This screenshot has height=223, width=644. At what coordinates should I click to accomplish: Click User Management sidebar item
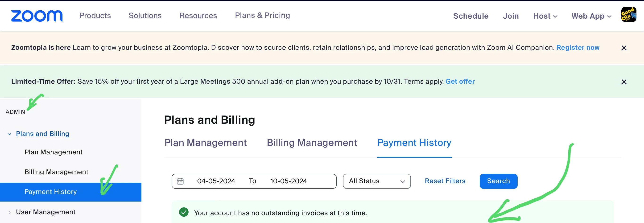tap(45, 212)
